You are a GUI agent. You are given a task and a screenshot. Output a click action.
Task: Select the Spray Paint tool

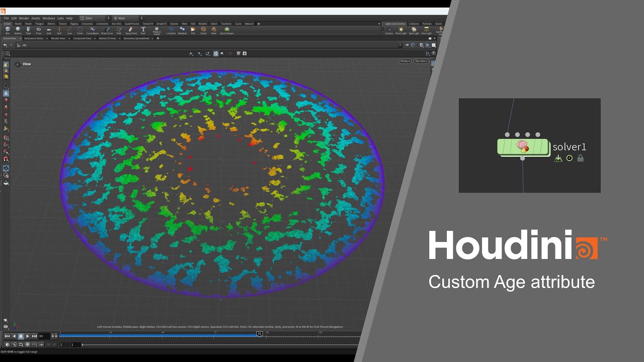pyautogui.click(x=131, y=31)
